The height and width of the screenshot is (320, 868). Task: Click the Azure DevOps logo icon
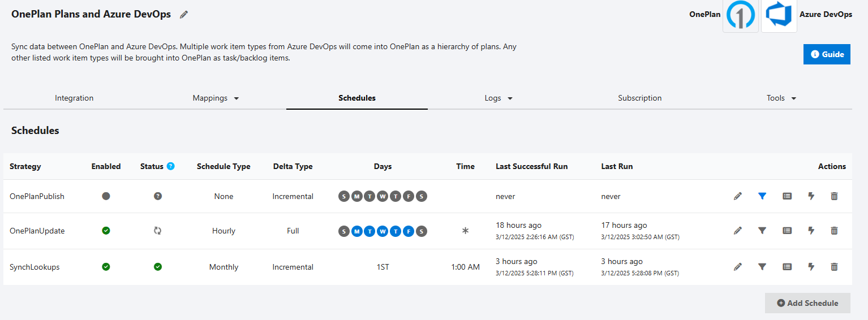[779, 15]
